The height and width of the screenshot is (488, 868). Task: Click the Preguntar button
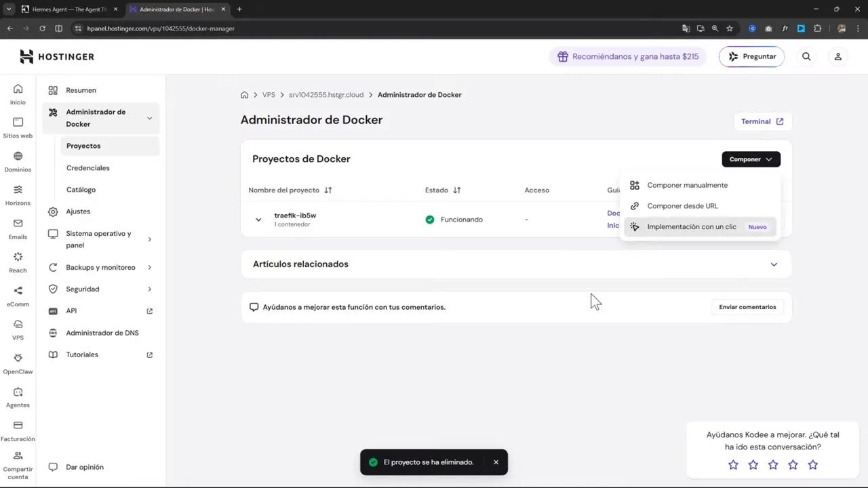click(x=751, y=57)
